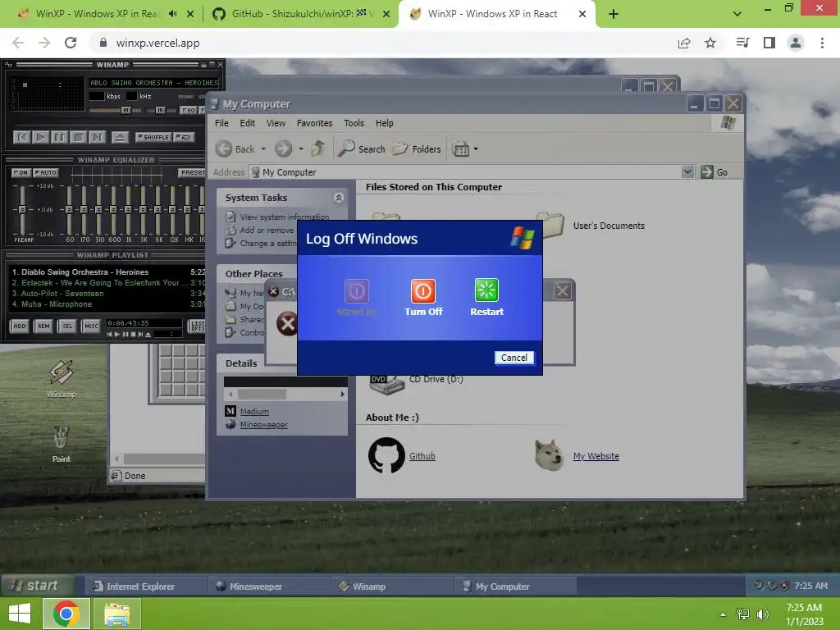Click the Folders toolbar button
This screenshot has width=840, height=630.
click(416, 149)
